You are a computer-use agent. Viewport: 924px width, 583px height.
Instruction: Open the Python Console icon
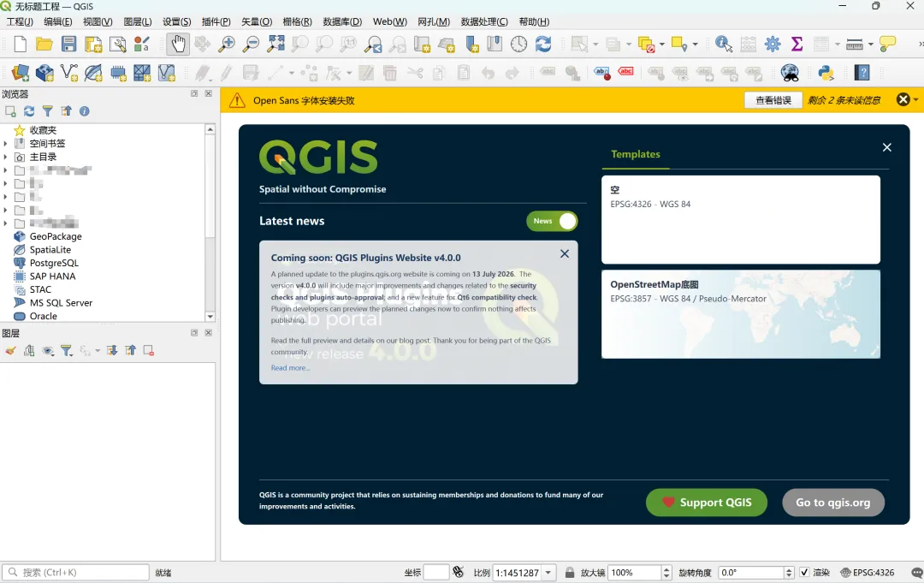(826, 73)
